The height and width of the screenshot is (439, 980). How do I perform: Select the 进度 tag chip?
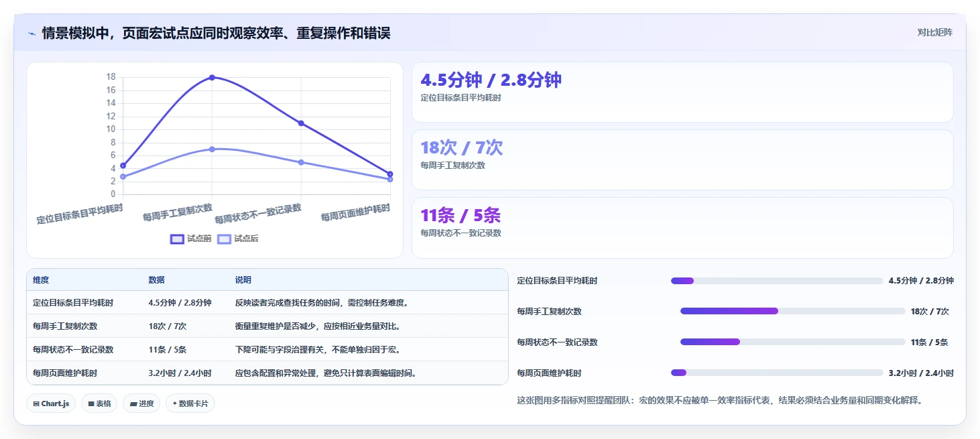coord(141,403)
